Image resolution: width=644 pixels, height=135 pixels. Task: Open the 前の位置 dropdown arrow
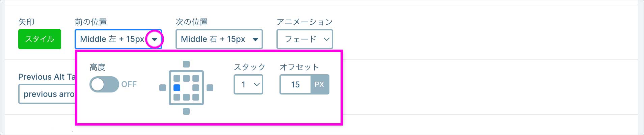[x=154, y=39]
